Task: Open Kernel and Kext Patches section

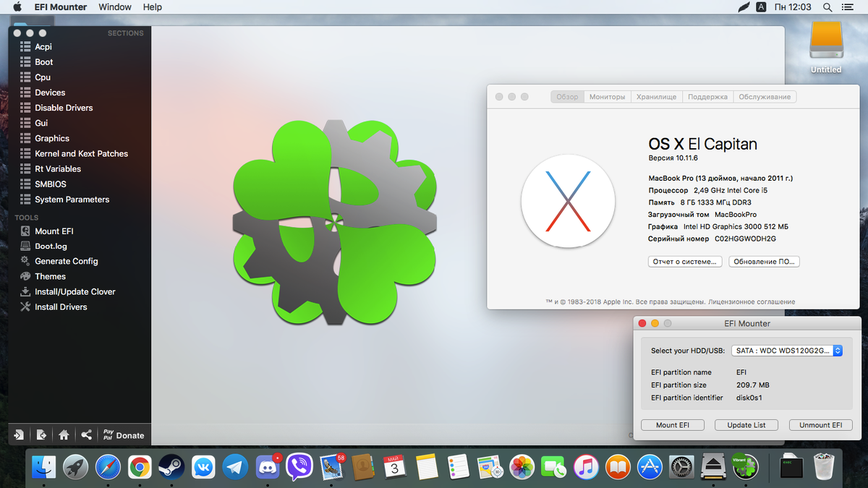Action: [80, 153]
